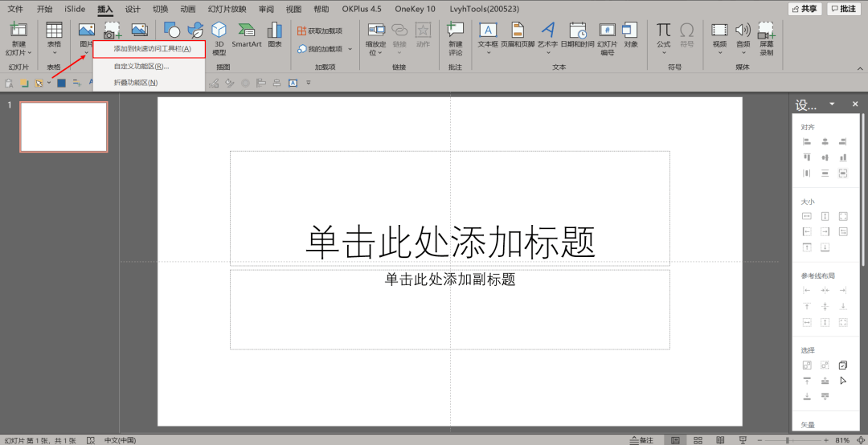Open the side pane options dropdown arrow
868x445 pixels.
click(x=832, y=104)
